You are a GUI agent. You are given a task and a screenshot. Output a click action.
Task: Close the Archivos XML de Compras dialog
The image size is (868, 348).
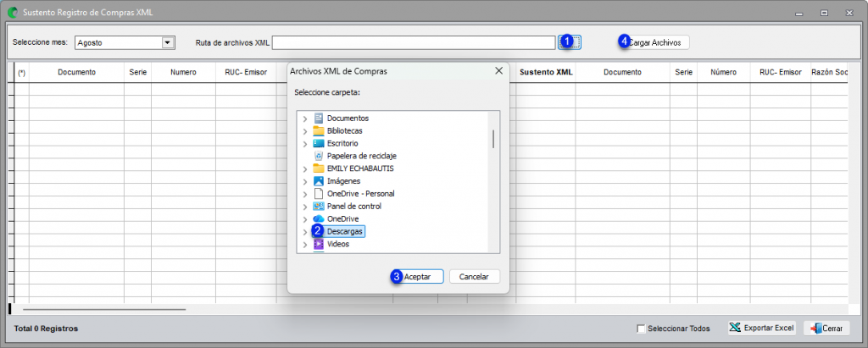498,71
